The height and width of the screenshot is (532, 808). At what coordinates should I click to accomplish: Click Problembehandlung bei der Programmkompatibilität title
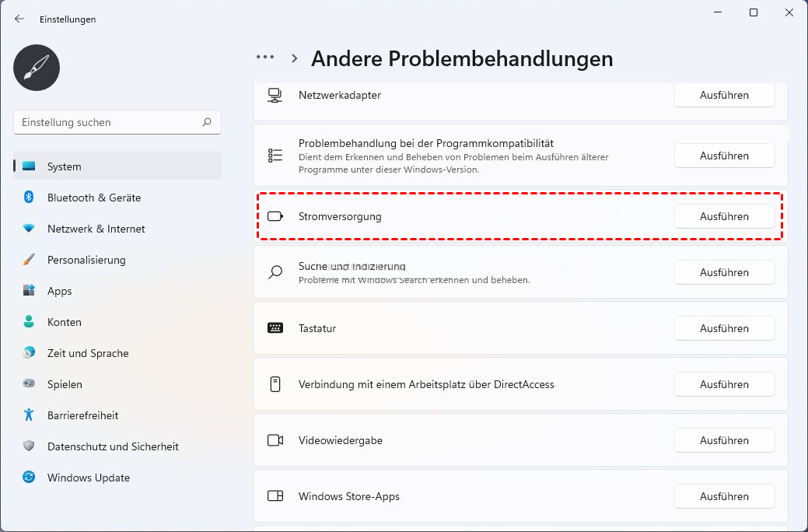click(x=426, y=143)
